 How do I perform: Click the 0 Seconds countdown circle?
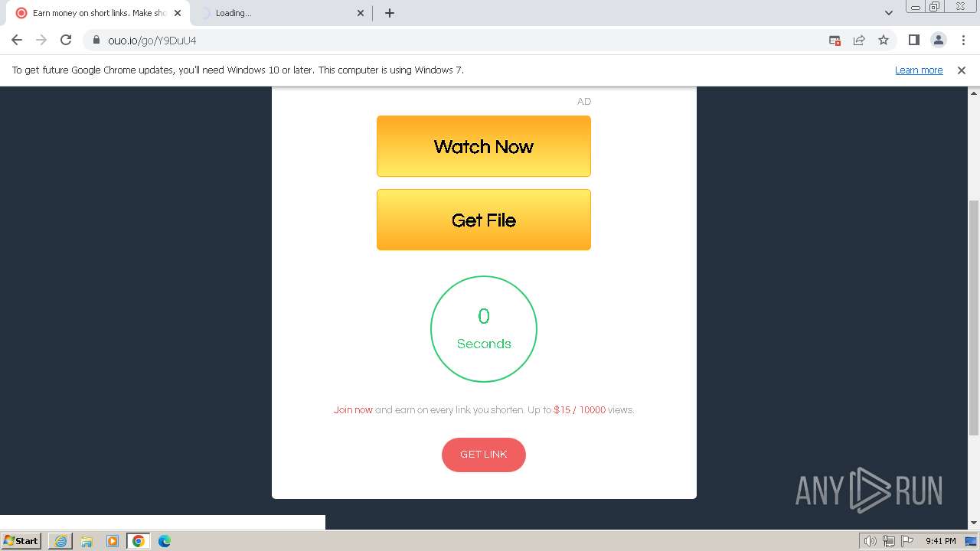pyautogui.click(x=484, y=329)
